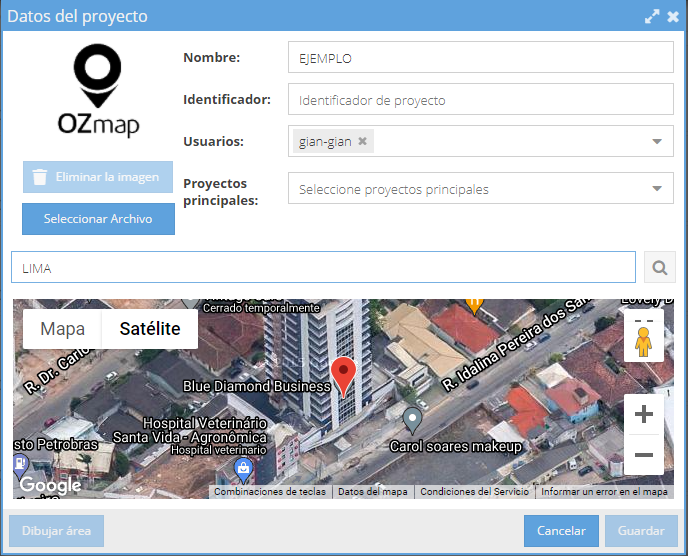
Task: Open the Proyectos principales dropdown arrow
Action: [x=657, y=188]
